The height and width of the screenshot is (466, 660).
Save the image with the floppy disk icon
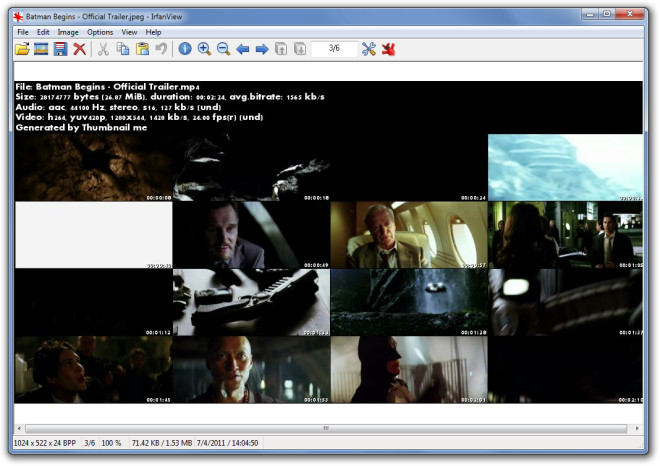tap(60, 49)
